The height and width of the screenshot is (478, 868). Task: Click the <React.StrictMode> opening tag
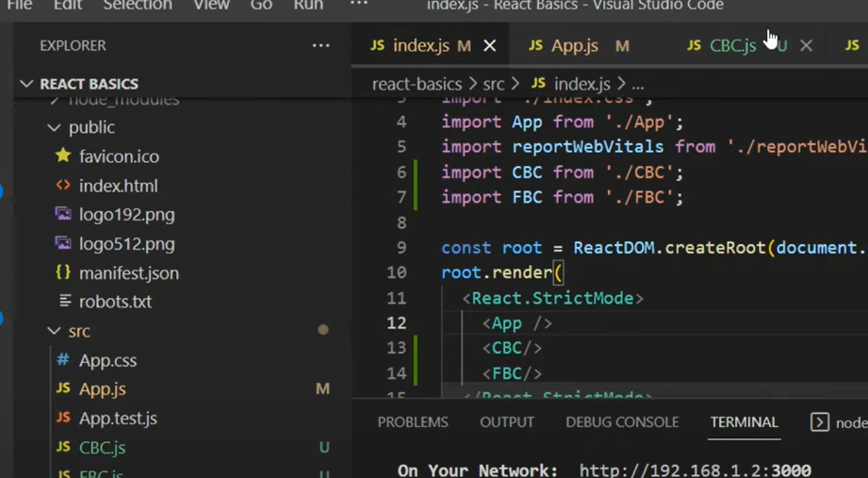(553, 299)
